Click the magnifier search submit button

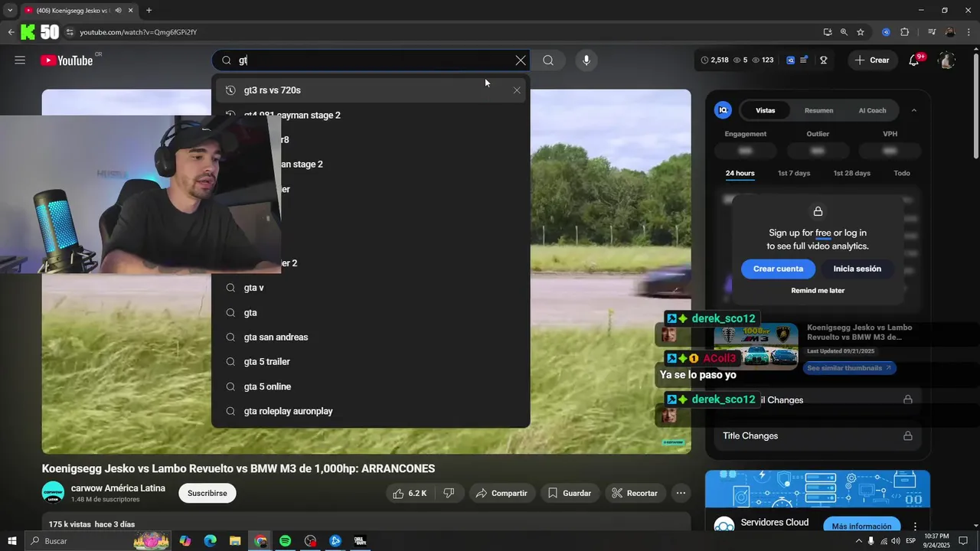(x=548, y=60)
